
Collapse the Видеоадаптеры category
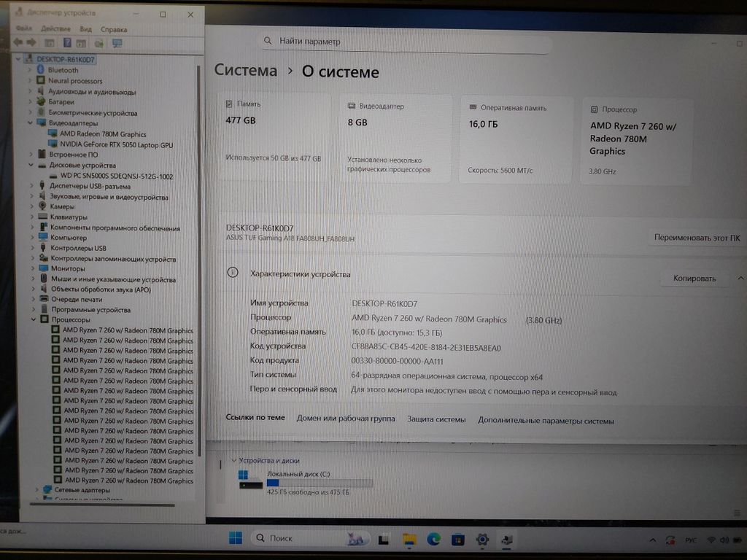31,123
